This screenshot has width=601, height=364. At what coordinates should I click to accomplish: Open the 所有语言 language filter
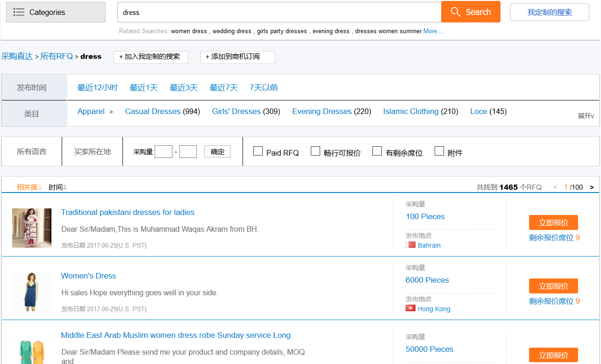pyautogui.click(x=32, y=151)
